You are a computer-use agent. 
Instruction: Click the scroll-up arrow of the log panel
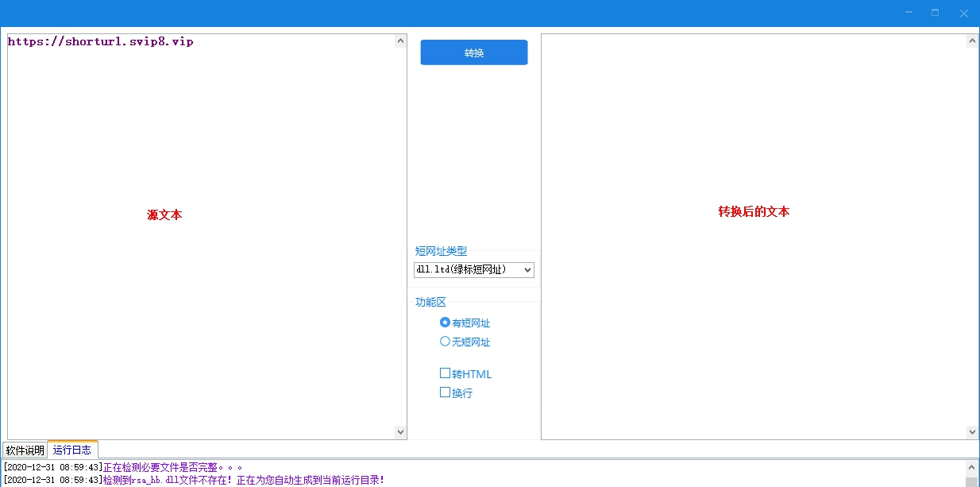point(972,466)
